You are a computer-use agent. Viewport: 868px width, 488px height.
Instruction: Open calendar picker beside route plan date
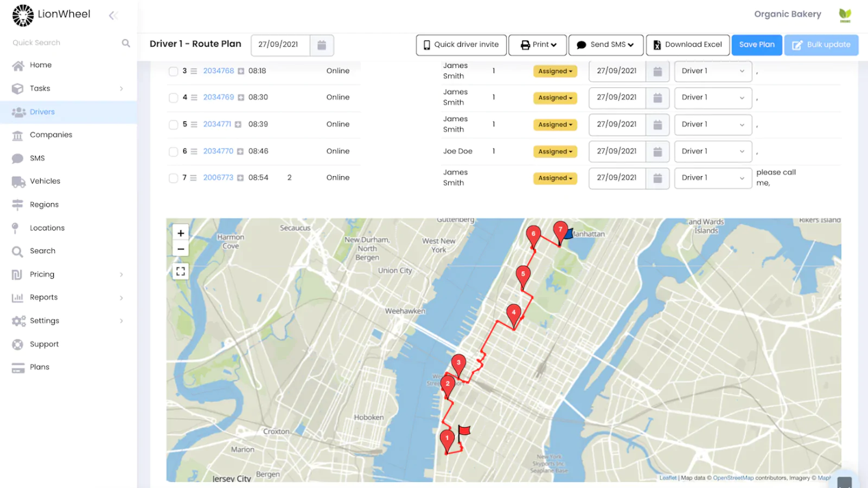coord(322,45)
